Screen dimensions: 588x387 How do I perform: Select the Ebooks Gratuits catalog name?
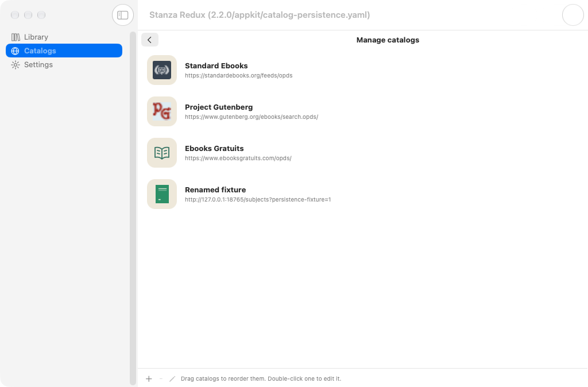(214, 148)
